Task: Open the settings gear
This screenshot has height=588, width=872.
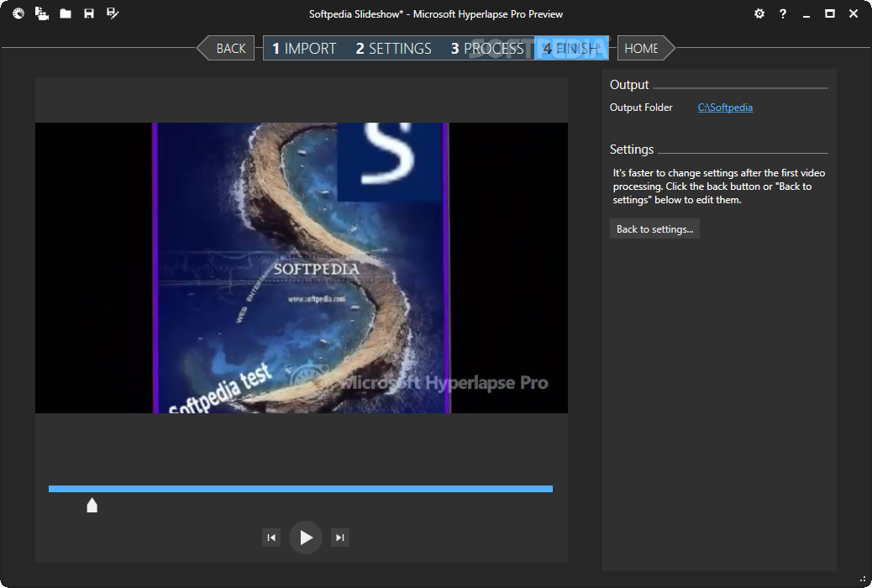Action: pos(759,14)
